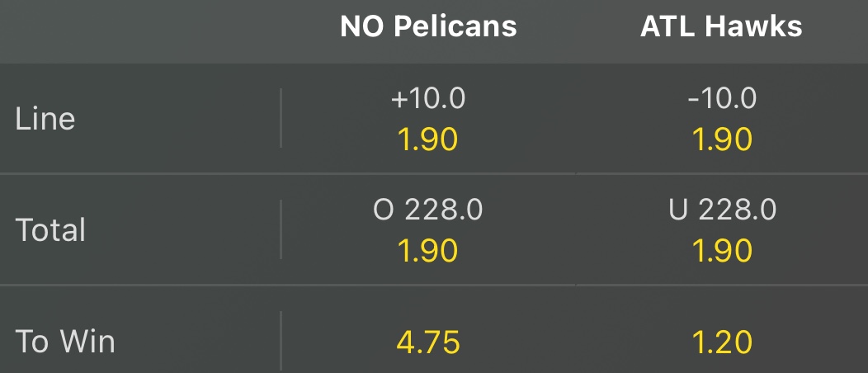Click the ATL Hawks column header
This screenshot has height=373, width=868.
pos(721,26)
